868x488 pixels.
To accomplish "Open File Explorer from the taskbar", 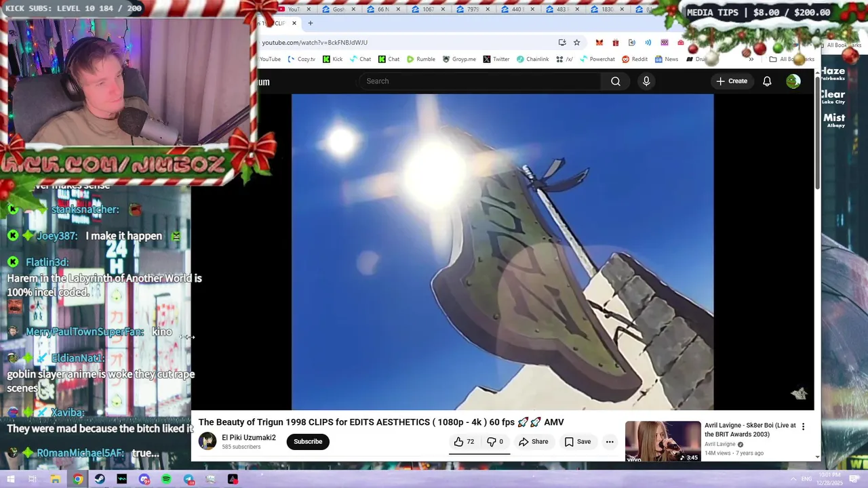I will point(55,479).
